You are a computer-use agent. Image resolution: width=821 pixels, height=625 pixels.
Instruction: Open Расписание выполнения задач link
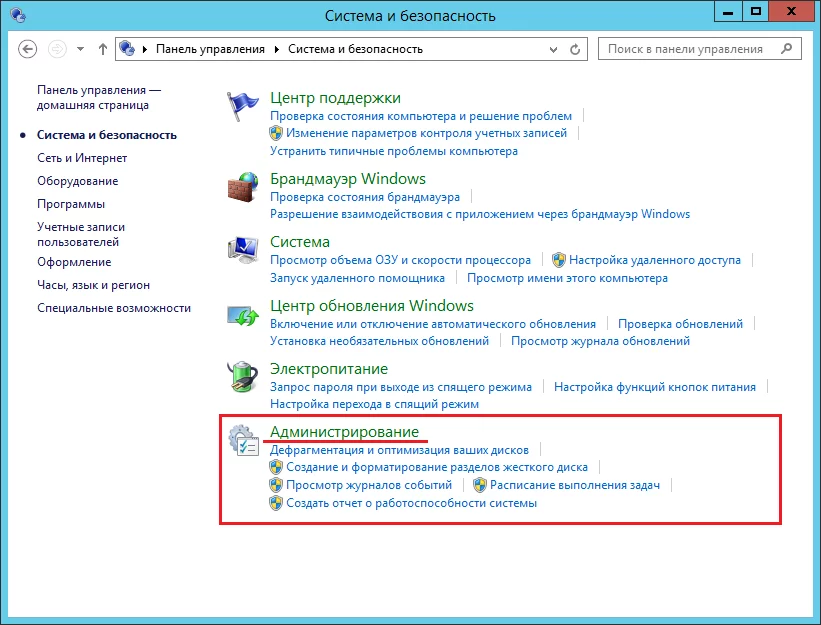(574, 485)
